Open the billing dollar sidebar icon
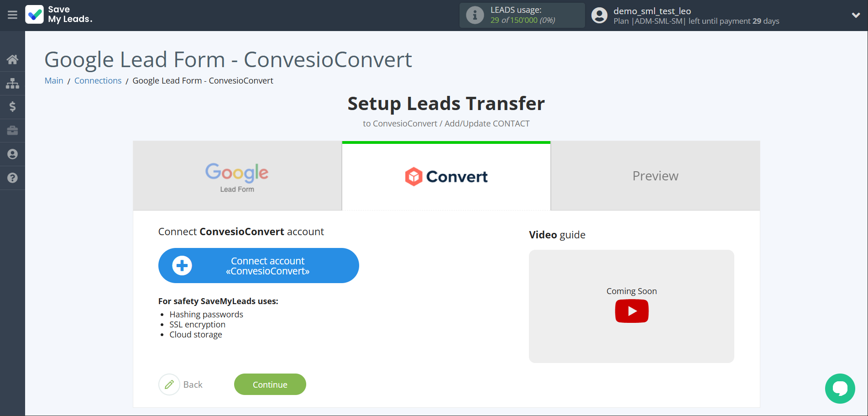 click(x=12, y=107)
